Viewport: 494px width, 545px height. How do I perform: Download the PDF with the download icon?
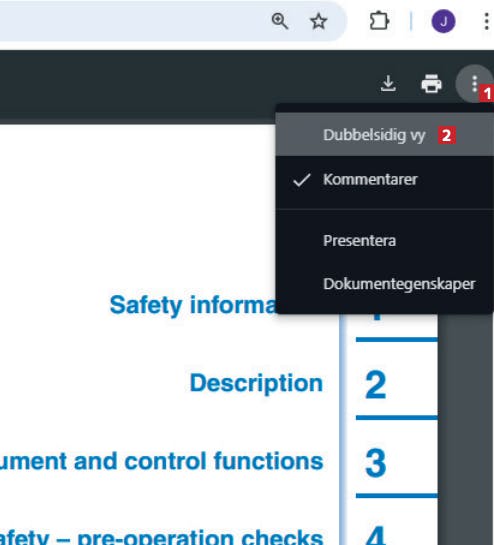click(x=388, y=84)
